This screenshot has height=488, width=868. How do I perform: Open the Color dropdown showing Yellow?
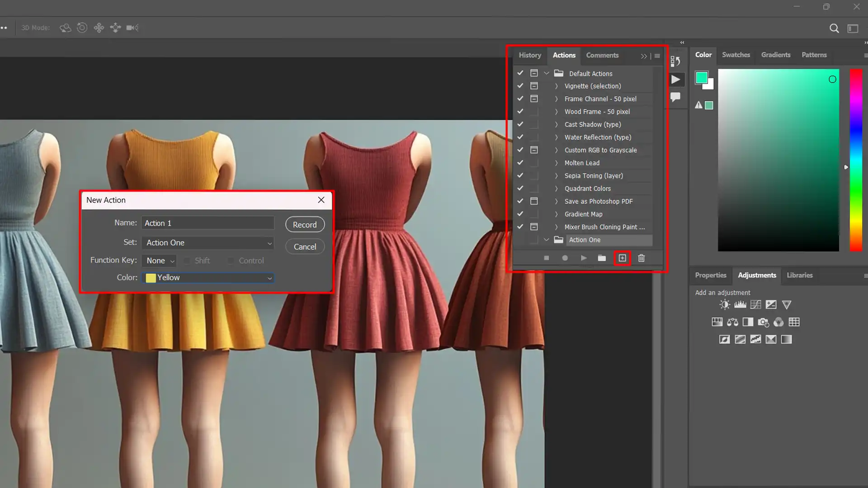tap(208, 278)
